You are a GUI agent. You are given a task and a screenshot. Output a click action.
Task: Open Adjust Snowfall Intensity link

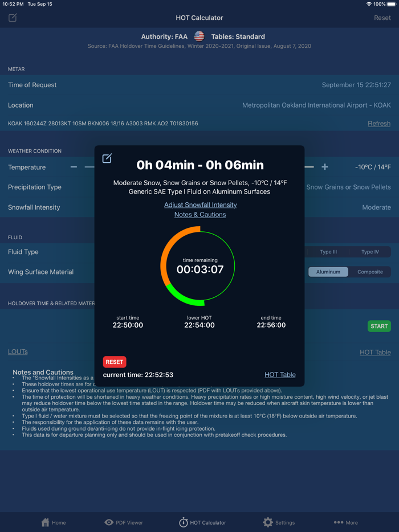pyautogui.click(x=200, y=204)
